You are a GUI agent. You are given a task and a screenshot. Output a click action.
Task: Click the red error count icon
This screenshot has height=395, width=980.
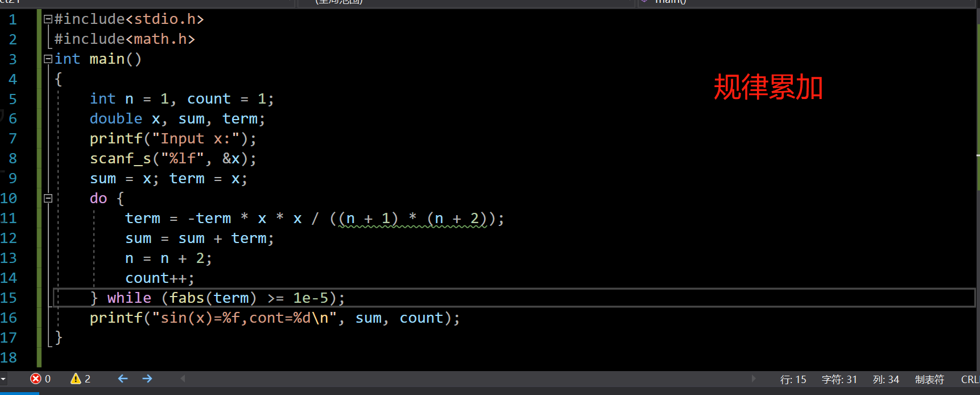tap(36, 379)
